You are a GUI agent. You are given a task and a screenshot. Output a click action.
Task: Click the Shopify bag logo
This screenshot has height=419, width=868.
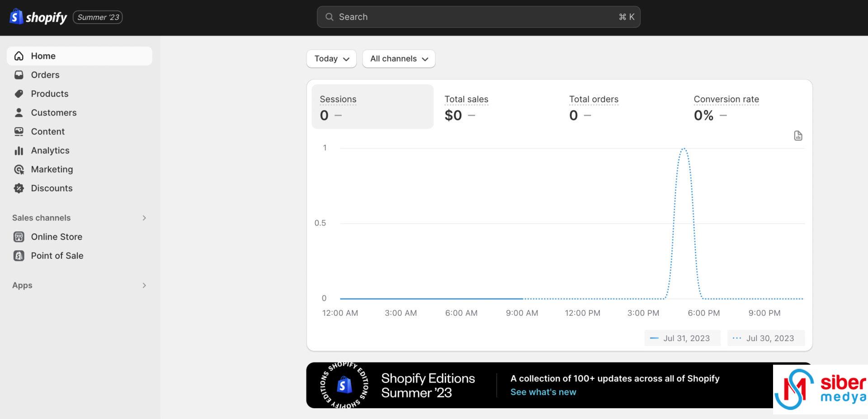(16, 17)
